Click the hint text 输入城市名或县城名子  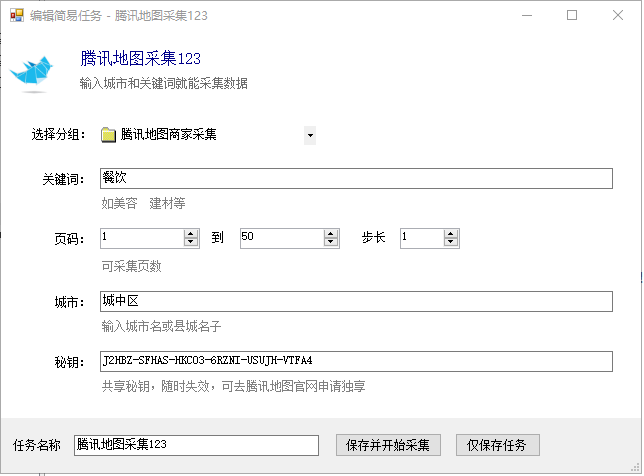(x=161, y=327)
